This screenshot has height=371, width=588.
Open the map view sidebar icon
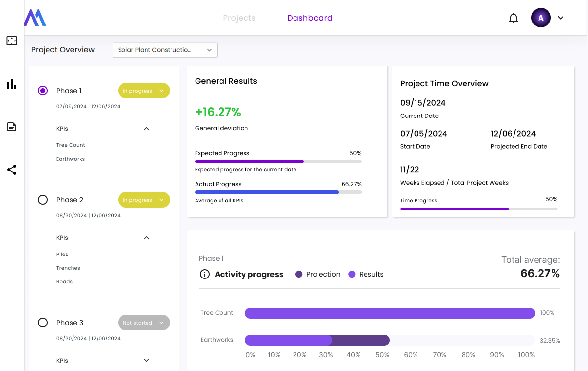tap(12, 41)
